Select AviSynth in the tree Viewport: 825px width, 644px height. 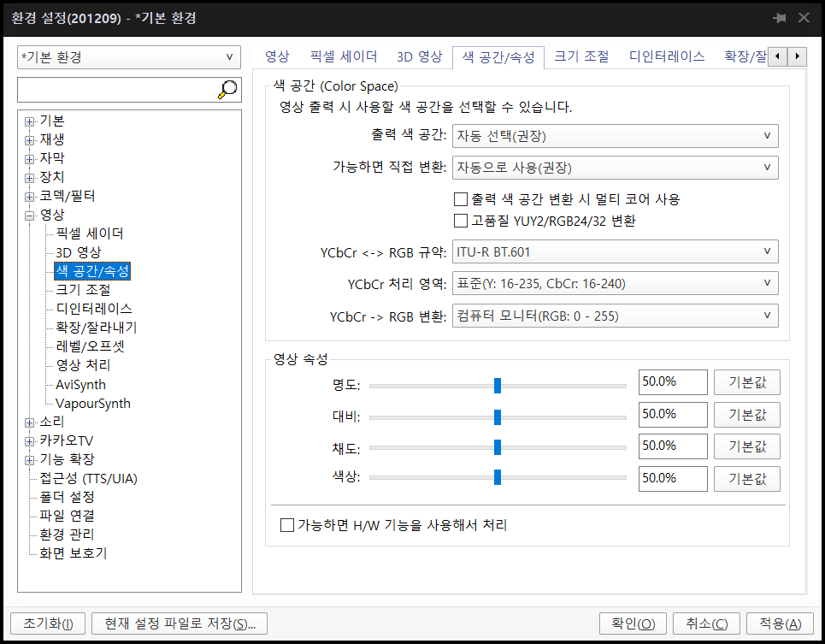[80, 385]
